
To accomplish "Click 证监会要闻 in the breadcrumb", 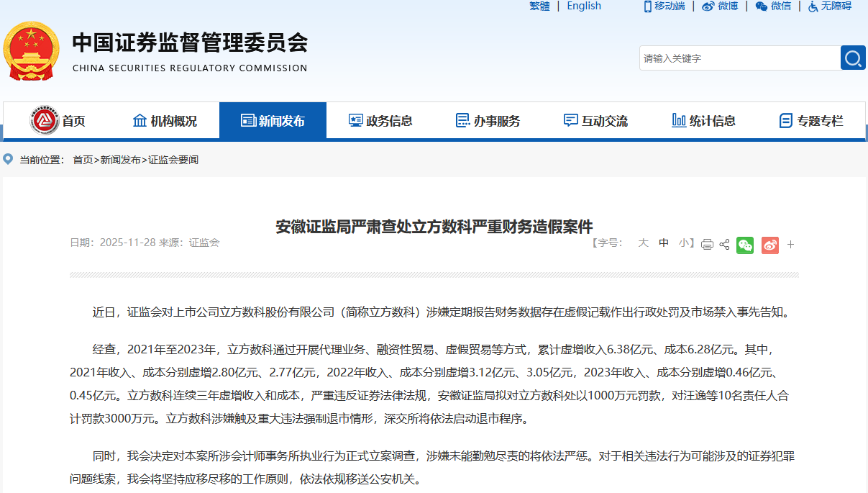I will point(173,160).
